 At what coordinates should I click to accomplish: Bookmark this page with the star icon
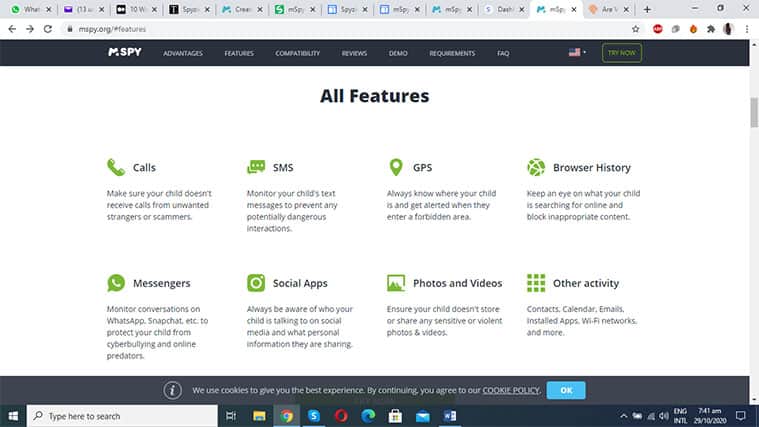(635, 29)
